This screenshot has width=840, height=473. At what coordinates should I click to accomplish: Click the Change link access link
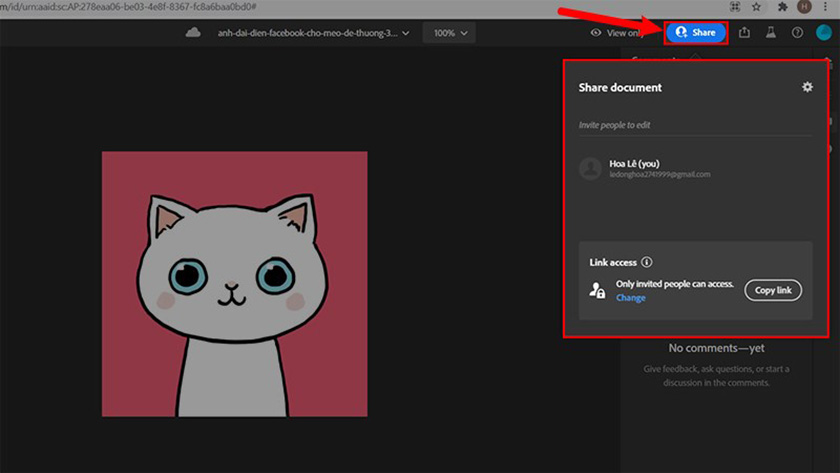pos(630,298)
